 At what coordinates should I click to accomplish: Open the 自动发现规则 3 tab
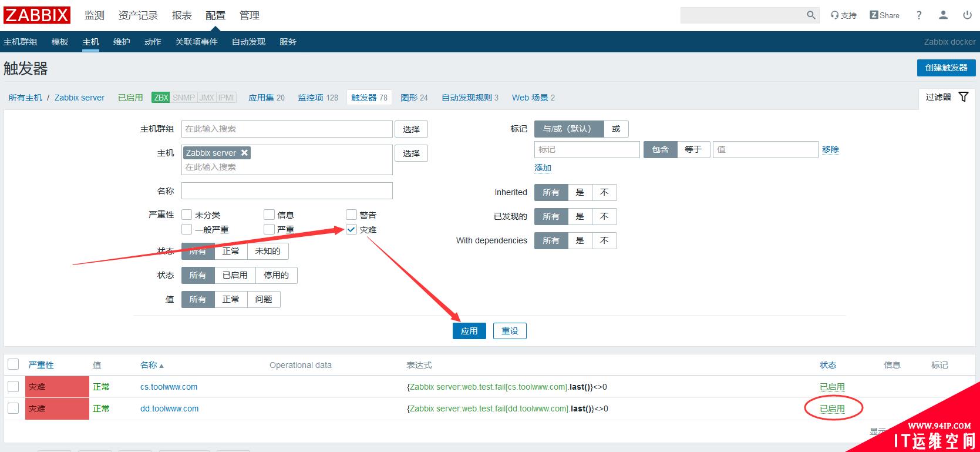[470, 98]
